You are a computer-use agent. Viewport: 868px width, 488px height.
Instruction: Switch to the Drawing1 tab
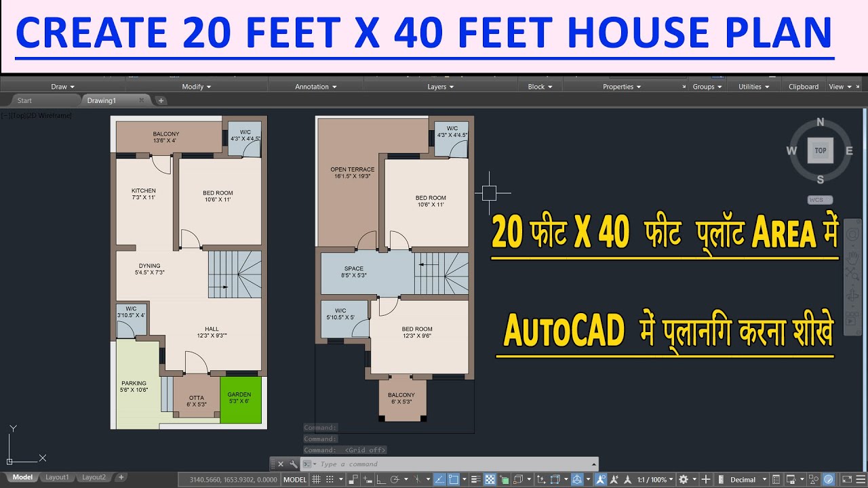click(102, 100)
